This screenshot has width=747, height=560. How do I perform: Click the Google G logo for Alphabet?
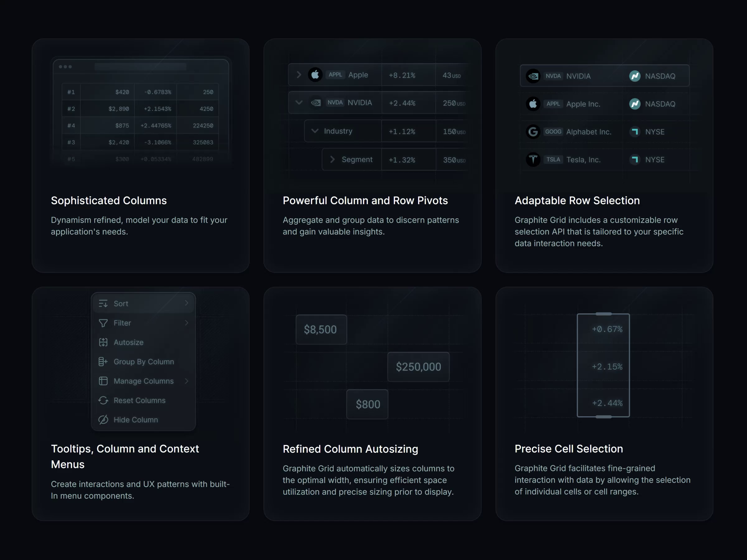(x=533, y=132)
